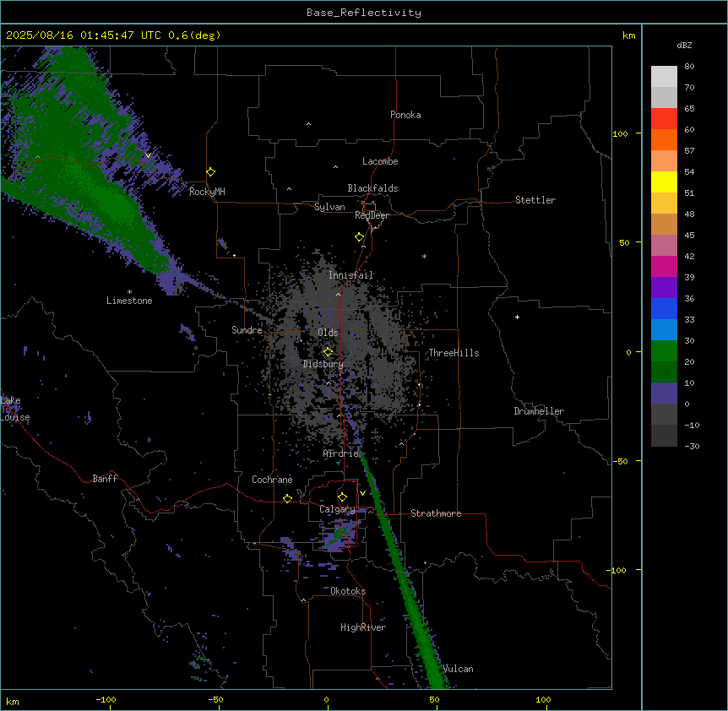Click the asterisk marker above Limestone
This screenshot has height=711, width=728.
(129, 292)
